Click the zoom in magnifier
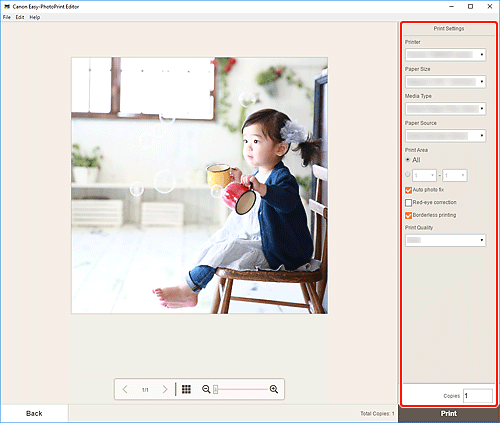The height and width of the screenshot is (423, 500). pyautogui.click(x=274, y=389)
